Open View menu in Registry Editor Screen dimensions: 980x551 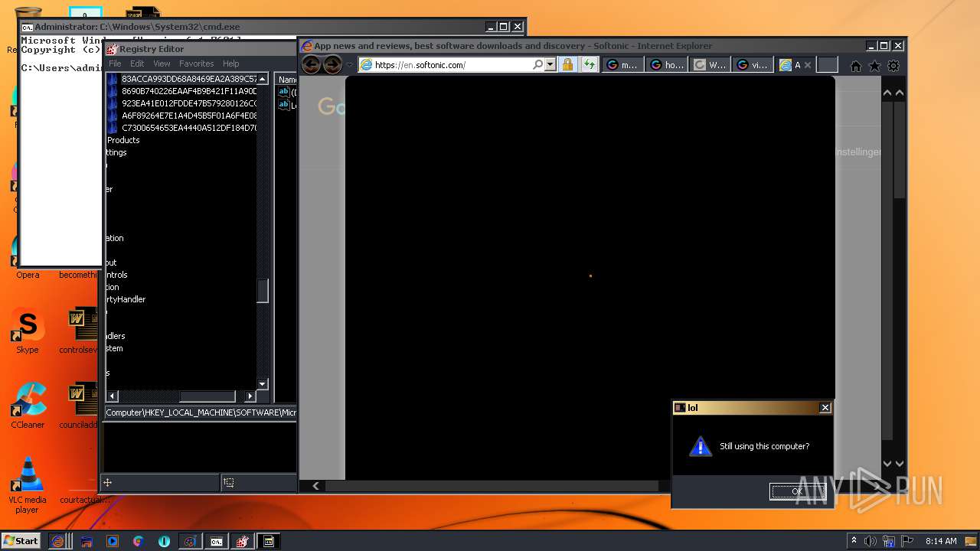[162, 64]
